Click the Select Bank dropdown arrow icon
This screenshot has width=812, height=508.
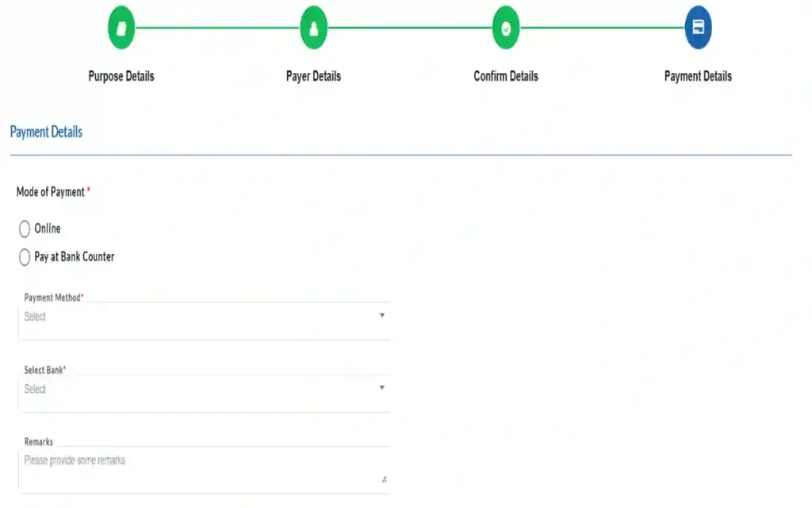tap(381, 388)
